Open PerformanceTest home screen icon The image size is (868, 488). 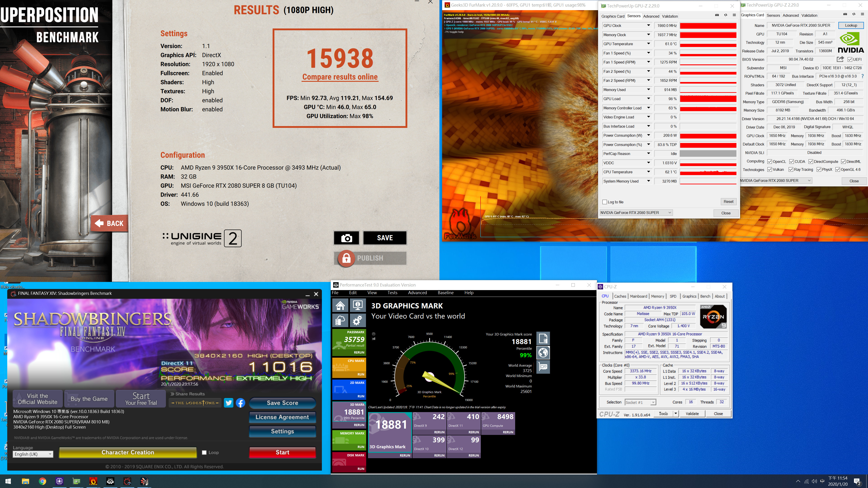(340, 305)
